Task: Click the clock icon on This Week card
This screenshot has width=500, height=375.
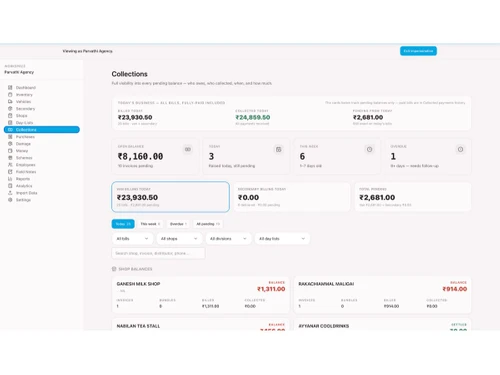Action: [x=369, y=149]
